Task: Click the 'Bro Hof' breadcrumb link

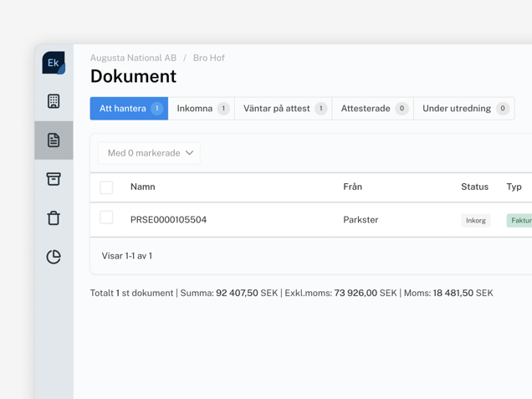Action: [208, 58]
